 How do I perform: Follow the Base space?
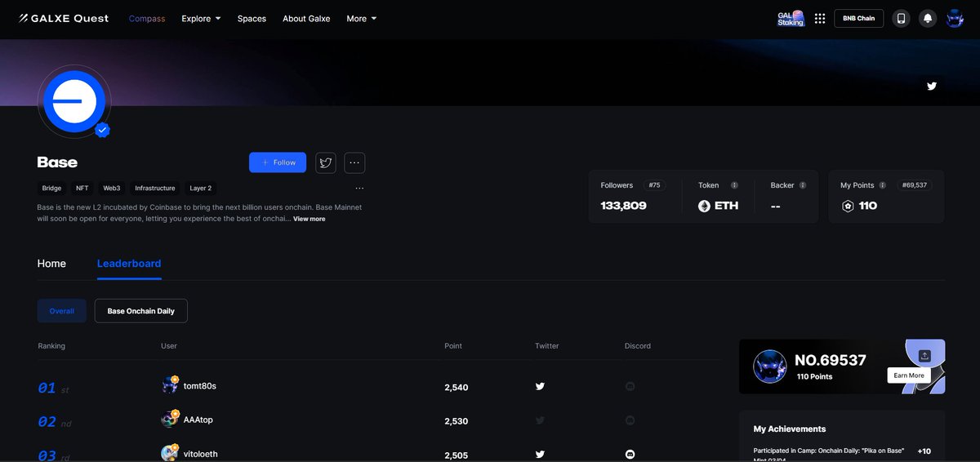click(278, 162)
